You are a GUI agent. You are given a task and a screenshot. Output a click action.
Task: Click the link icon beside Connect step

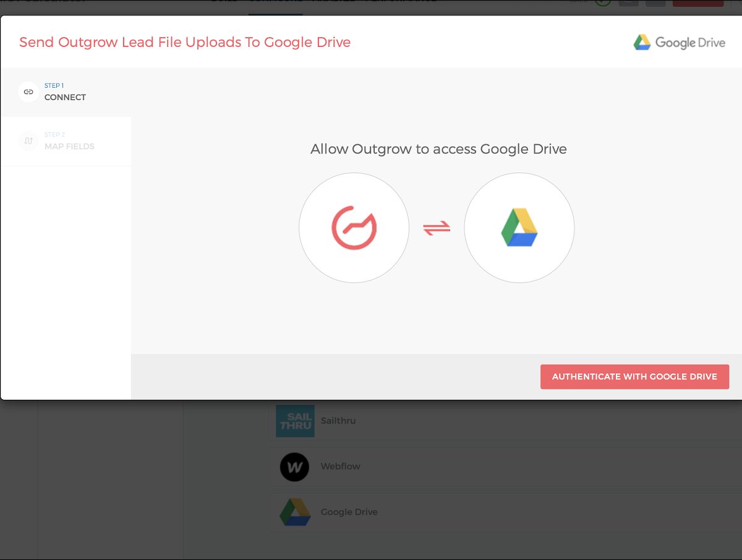point(28,92)
